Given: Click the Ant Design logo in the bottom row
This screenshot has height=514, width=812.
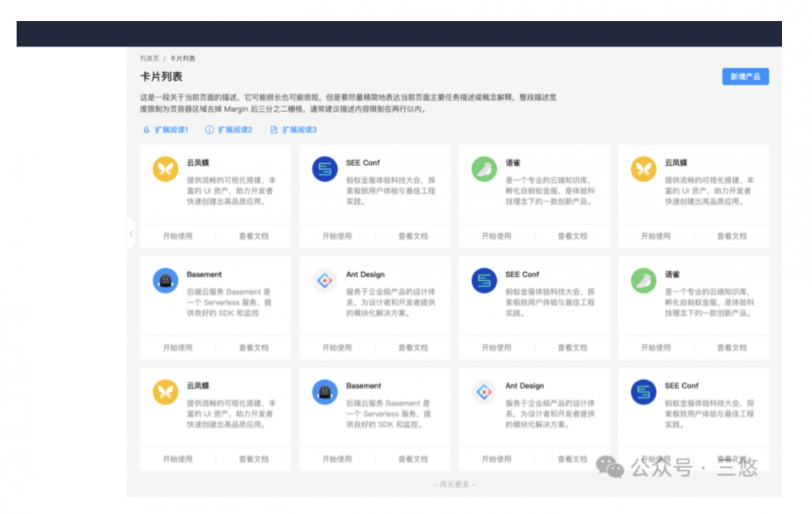Looking at the screenshot, I should (484, 392).
